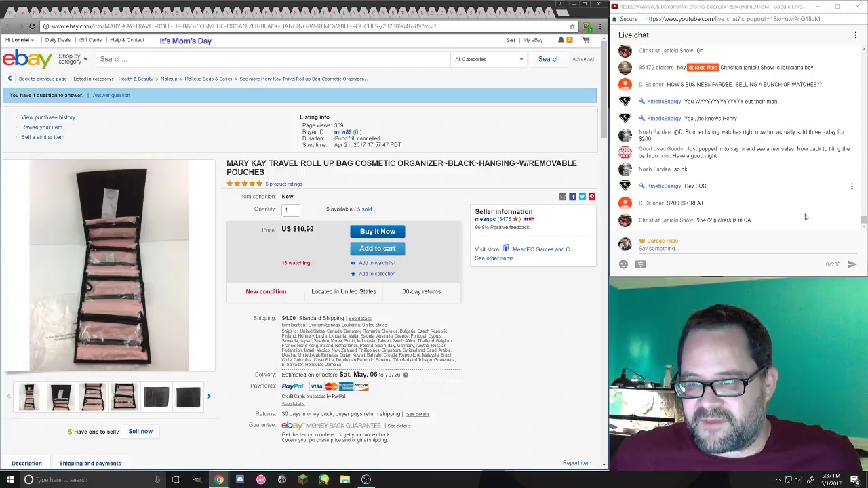Open File Explorer from the taskbar

tap(344, 480)
